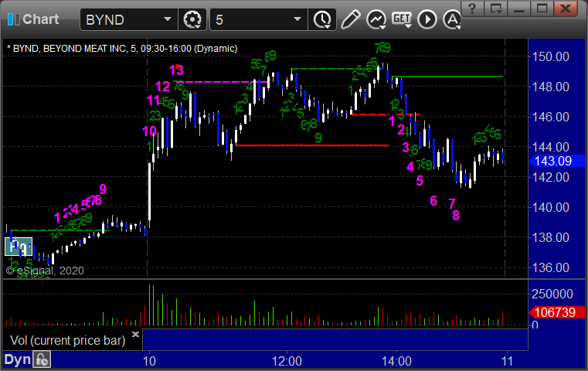Screen dimensions: 588x371
Task: Open chart settings gear icon
Action: pyautogui.click(x=192, y=19)
